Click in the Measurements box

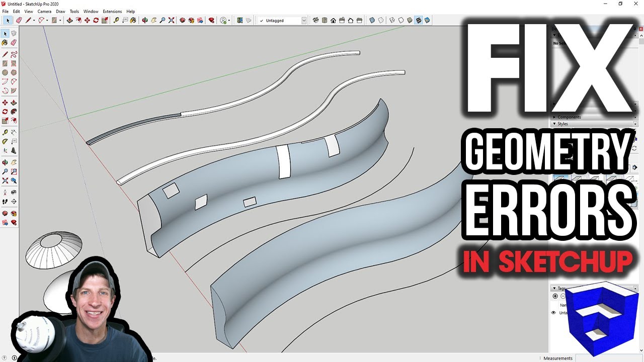pos(610,358)
